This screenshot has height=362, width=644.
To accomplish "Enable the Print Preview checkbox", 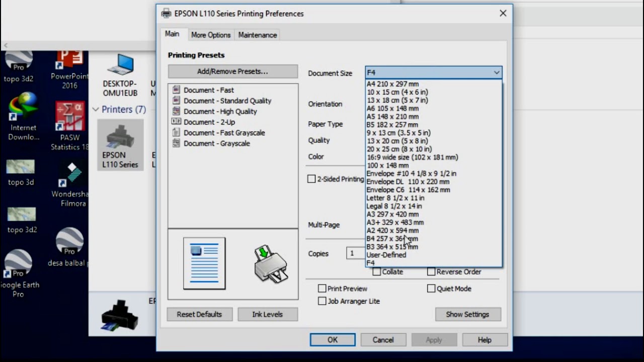I will point(322,289).
